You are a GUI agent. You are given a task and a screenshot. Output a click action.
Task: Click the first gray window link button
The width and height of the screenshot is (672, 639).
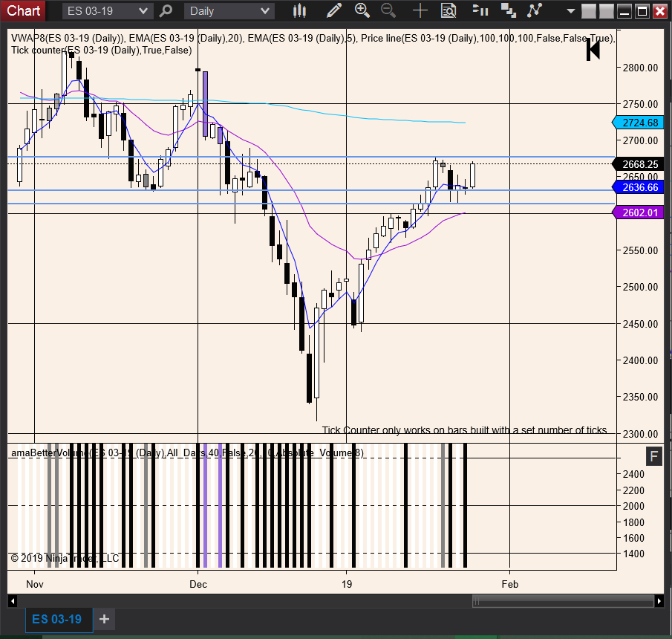coord(589,11)
